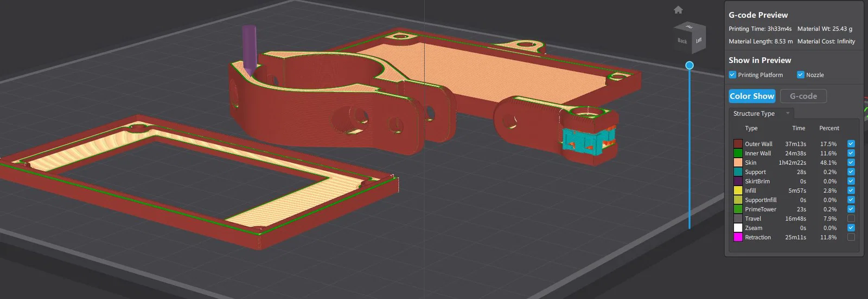Click the Percent column header
This screenshot has height=299, width=868.
tap(829, 128)
